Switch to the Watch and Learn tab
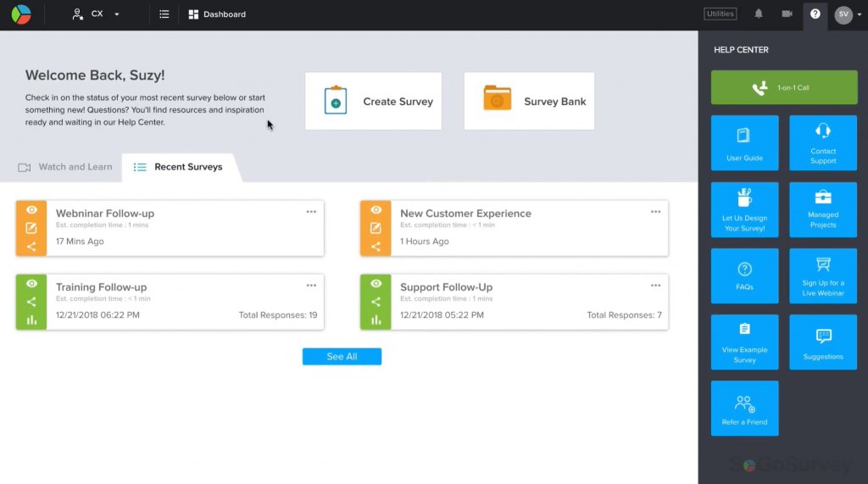 pyautogui.click(x=64, y=167)
